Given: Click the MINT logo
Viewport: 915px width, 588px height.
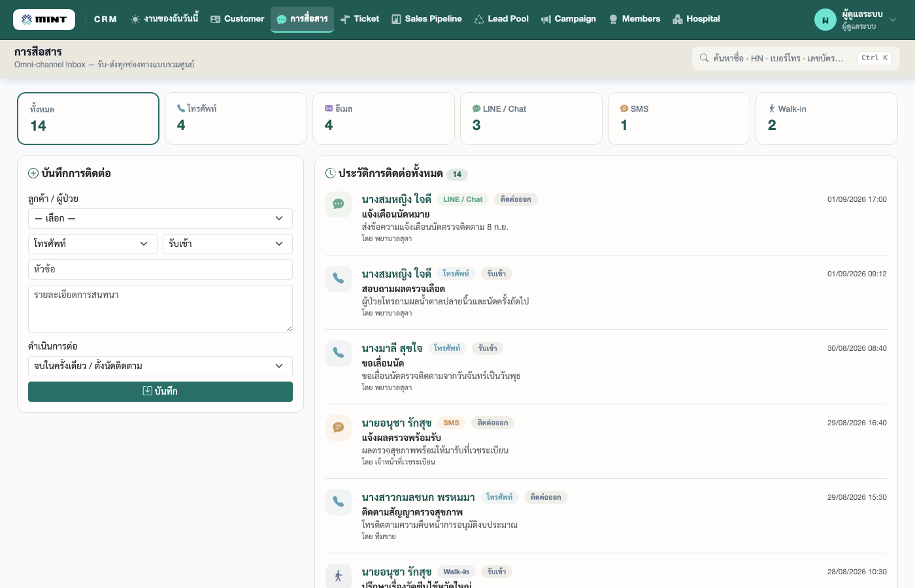Looking at the screenshot, I should 44,20.
